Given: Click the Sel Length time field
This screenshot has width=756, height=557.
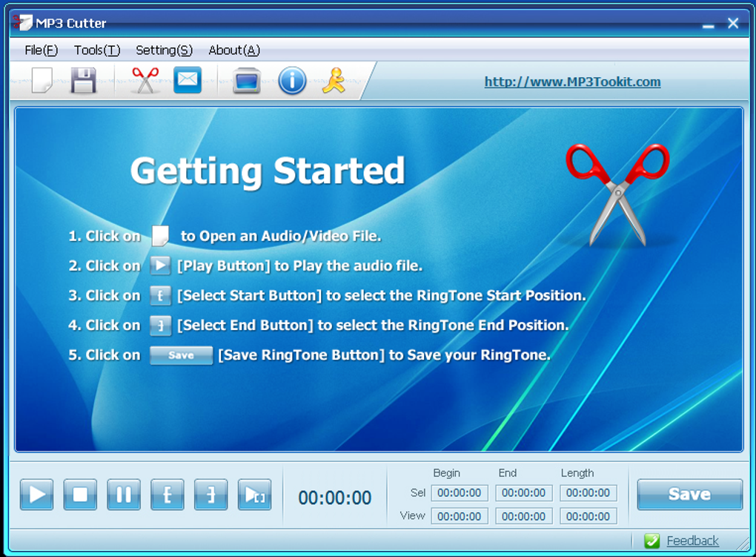Looking at the screenshot, I should point(588,492).
